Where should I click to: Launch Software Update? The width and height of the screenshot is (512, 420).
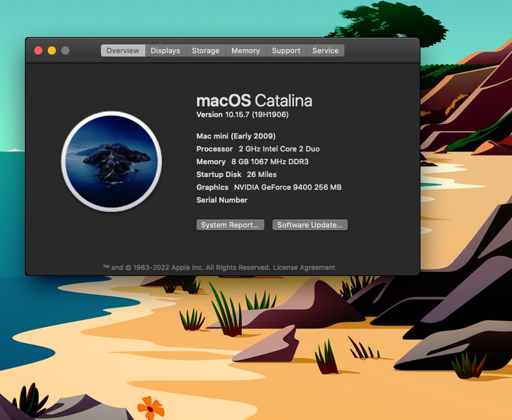310,225
